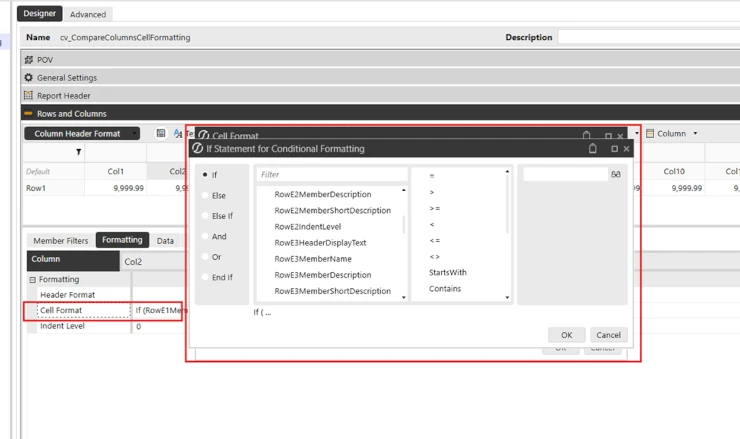This screenshot has height=439, width=740.
Task: Select the less-than-or-equal operator
Action: pyautogui.click(x=435, y=240)
